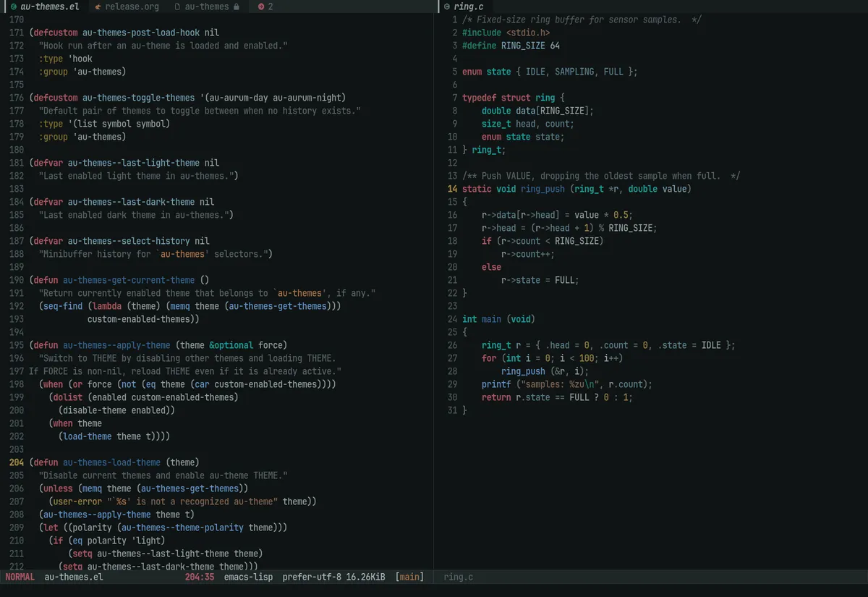The height and width of the screenshot is (597, 868).
Task: Click the user-error call on line 207
Action: pos(77,501)
